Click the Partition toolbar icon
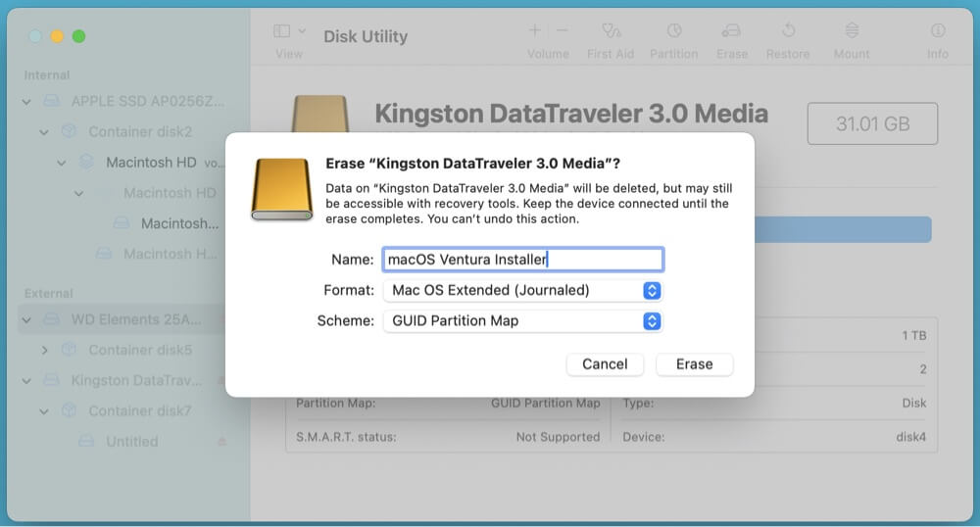 point(674,31)
